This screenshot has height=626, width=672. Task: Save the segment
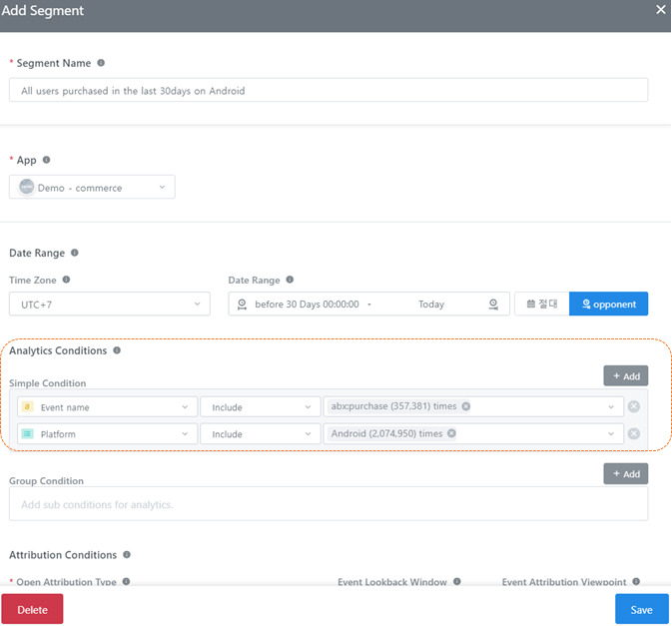[x=641, y=609]
